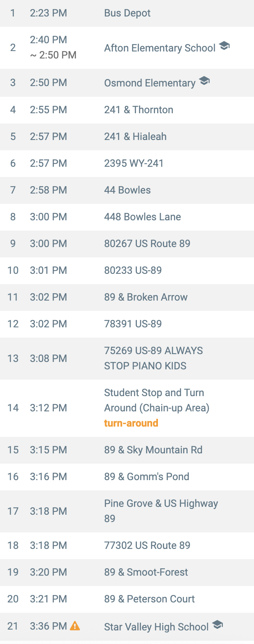The width and height of the screenshot is (254, 644).
Task: Select the 44 Bowles stop
Action: tap(127, 190)
